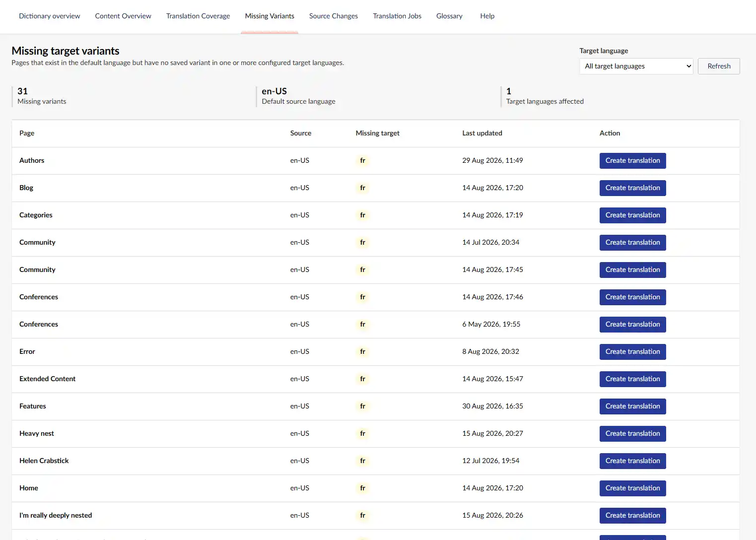Select the Home page name
The height and width of the screenshot is (540, 756).
point(29,488)
